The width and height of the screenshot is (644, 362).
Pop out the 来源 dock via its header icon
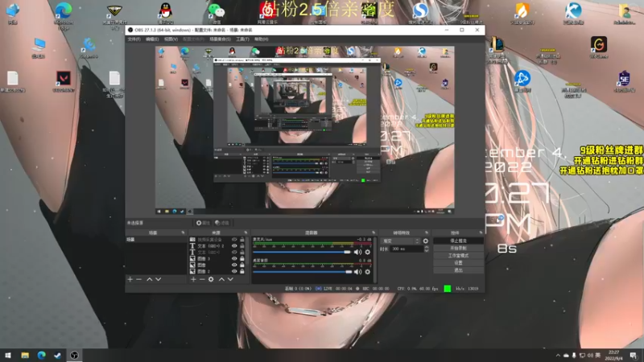click(x=246, y=232)
